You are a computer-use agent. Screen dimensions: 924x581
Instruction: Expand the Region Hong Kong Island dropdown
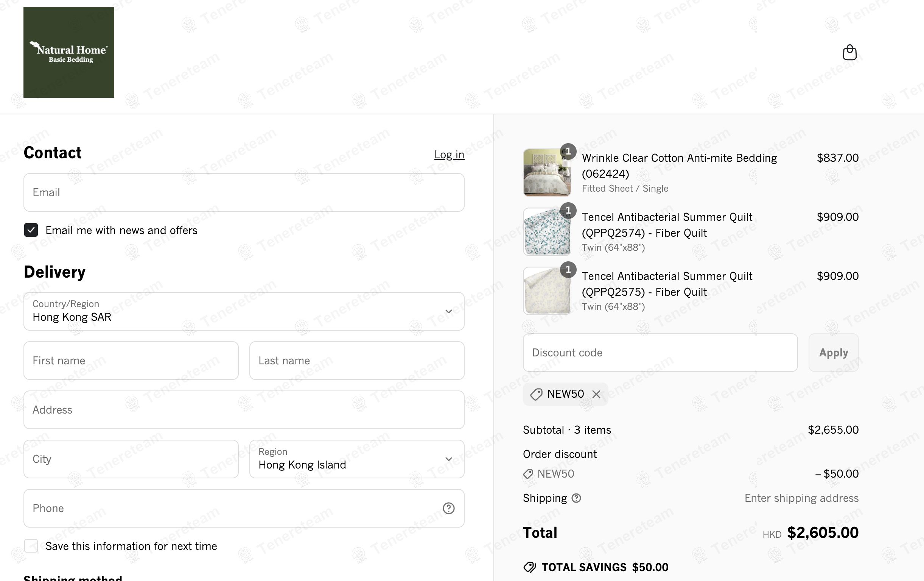[356, 459]
